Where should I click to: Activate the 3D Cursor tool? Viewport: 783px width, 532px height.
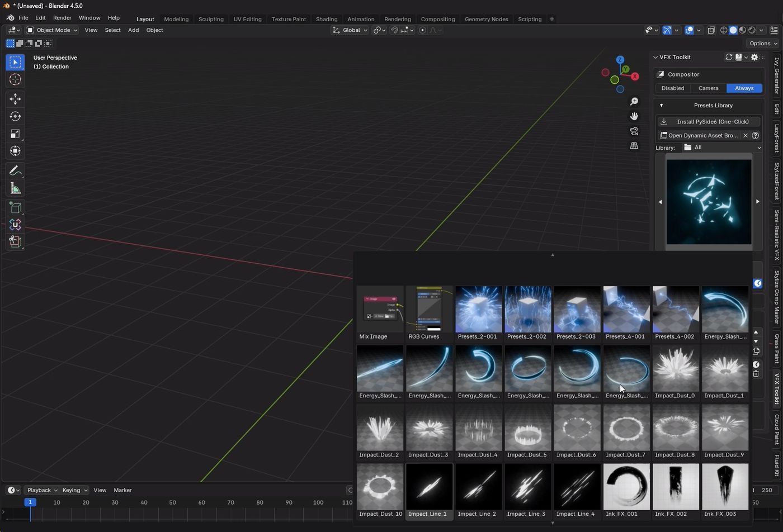pos(15,79)
